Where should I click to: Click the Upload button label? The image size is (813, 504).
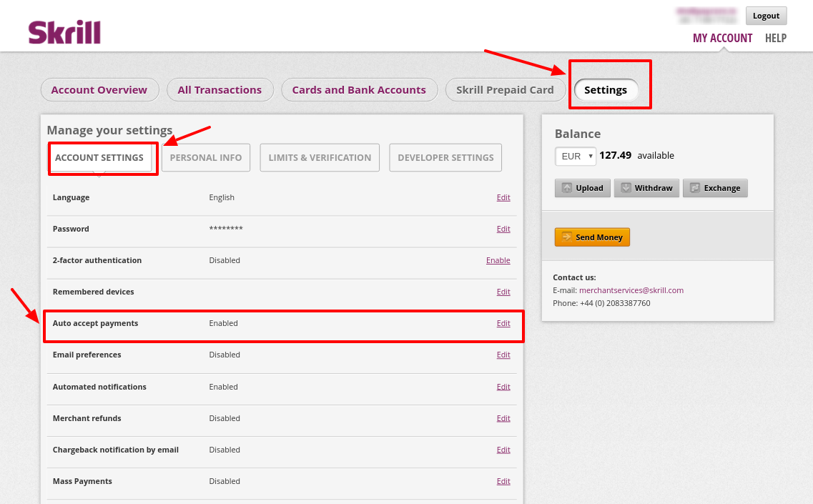589,188
